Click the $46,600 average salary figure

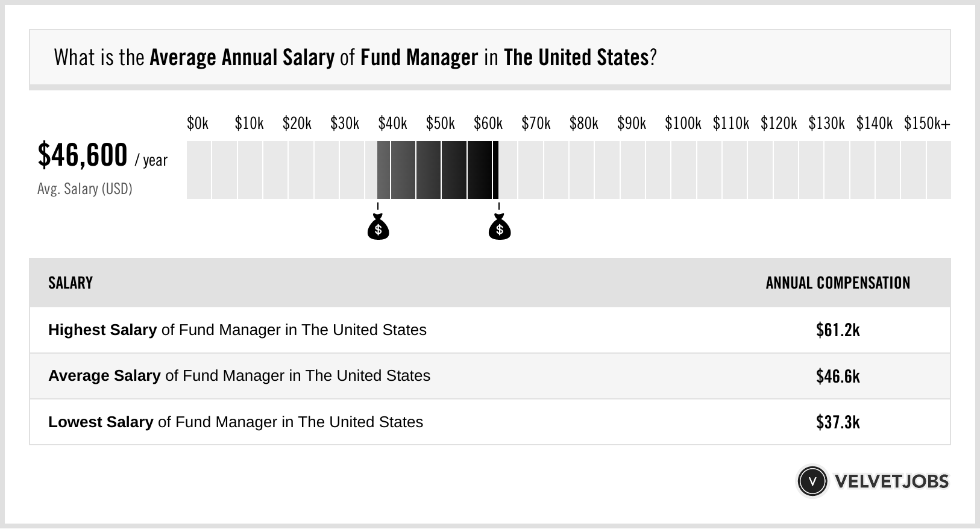click(83, 155)
